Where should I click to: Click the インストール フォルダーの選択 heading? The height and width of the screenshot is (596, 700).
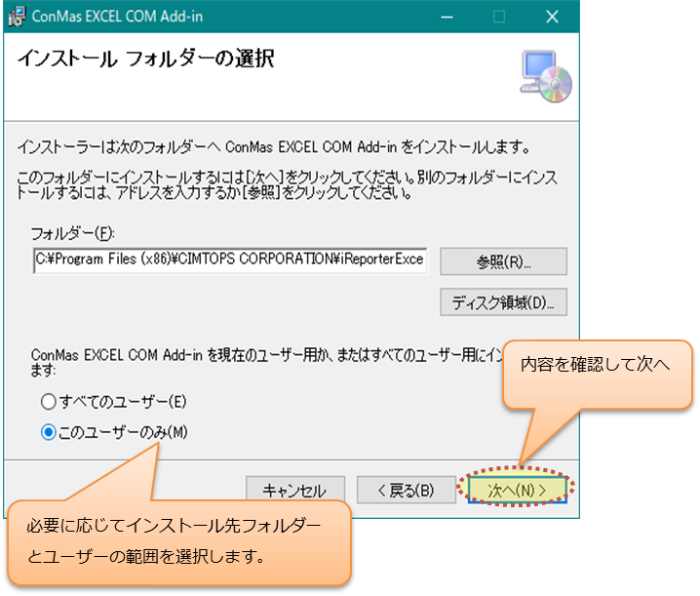(x=145, y=60)
